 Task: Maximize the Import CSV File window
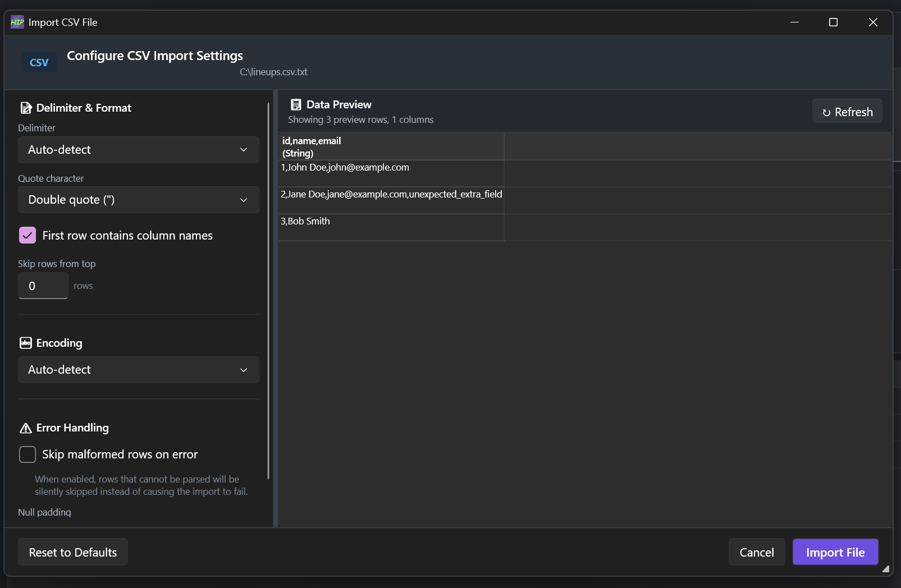pos(833,22)
